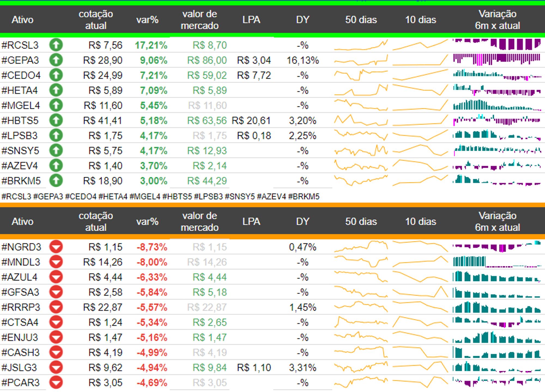Screen dimensions: 545x392
Task: Click the DY header in the bottom table
Action: (x=303, y=221)
